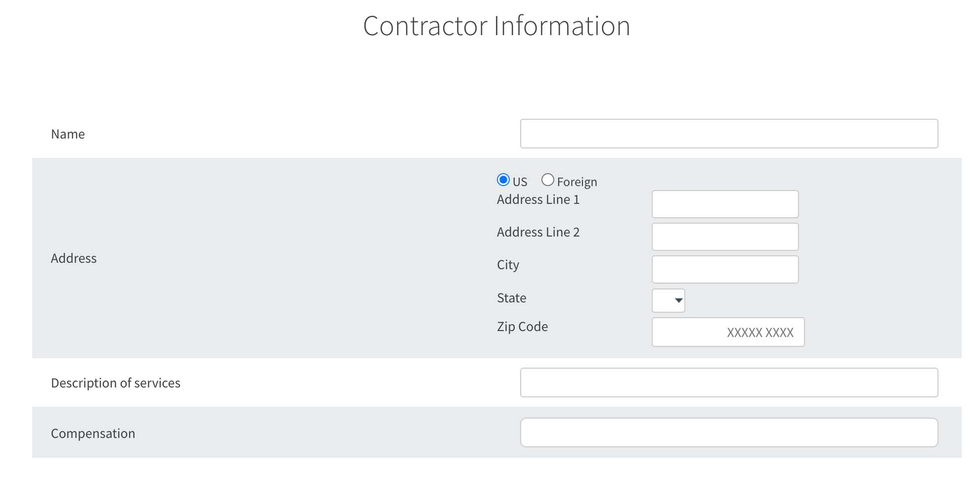This screenshot has height=479, width=980.
Task: Click the "State" label text
Action: pyautogui.click(x=511, y=298)
